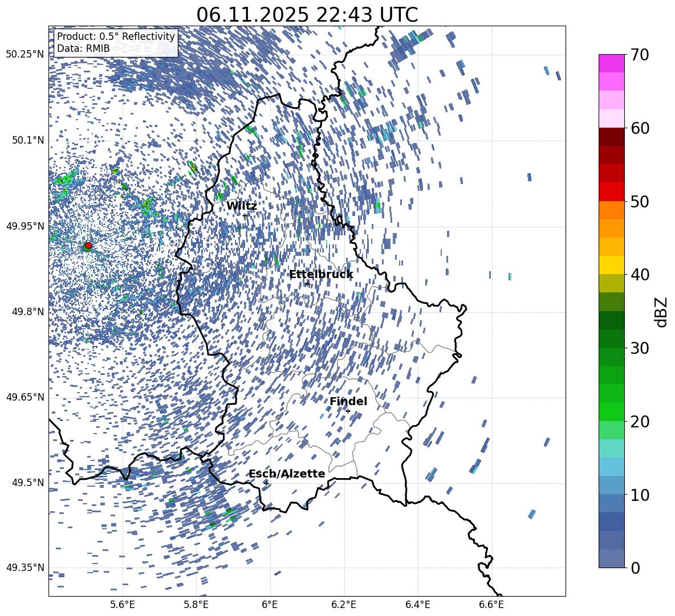Click the dBZ colorbar axis label
Screen dimensions: 675x616
coord(662,312)
